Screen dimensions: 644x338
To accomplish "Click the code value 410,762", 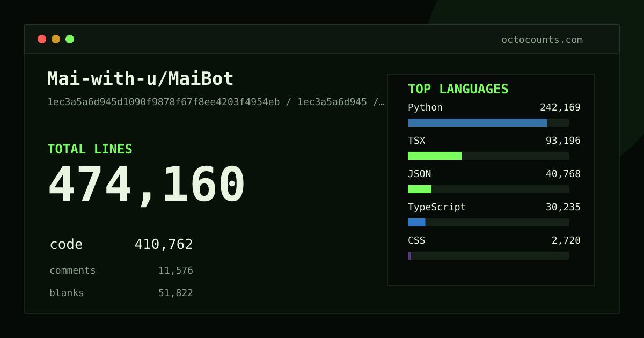I will tap(164, 245).
